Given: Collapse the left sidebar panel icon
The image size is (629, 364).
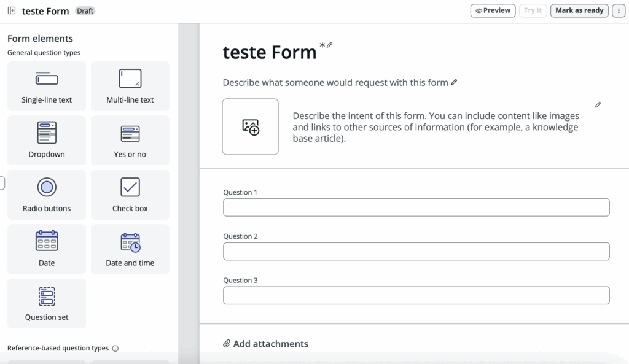Looking at the screenshot, I should tap(12, 11).
